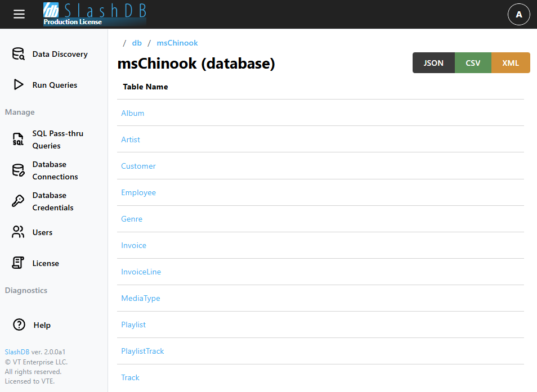The height and width of the screenshot is (392, 537).
Task: Export database as CSV
Action: click(x=473, y=63)
